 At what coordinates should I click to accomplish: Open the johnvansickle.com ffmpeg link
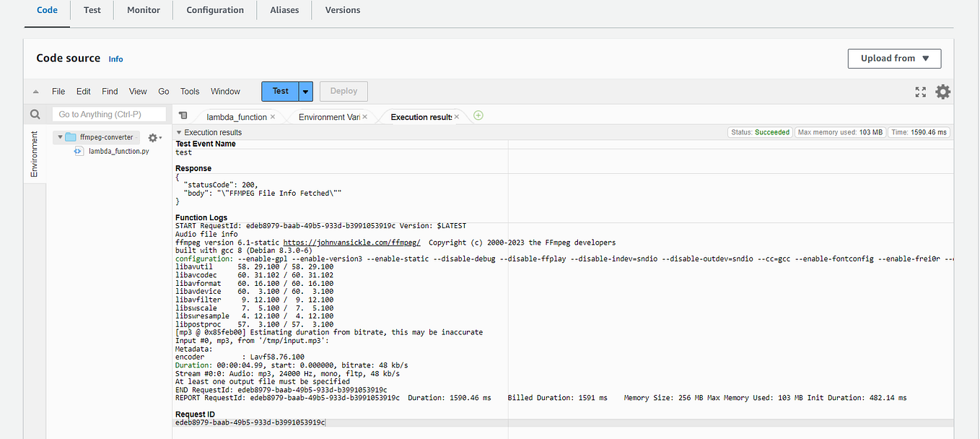pyautogui.click(x=351, y=242)
